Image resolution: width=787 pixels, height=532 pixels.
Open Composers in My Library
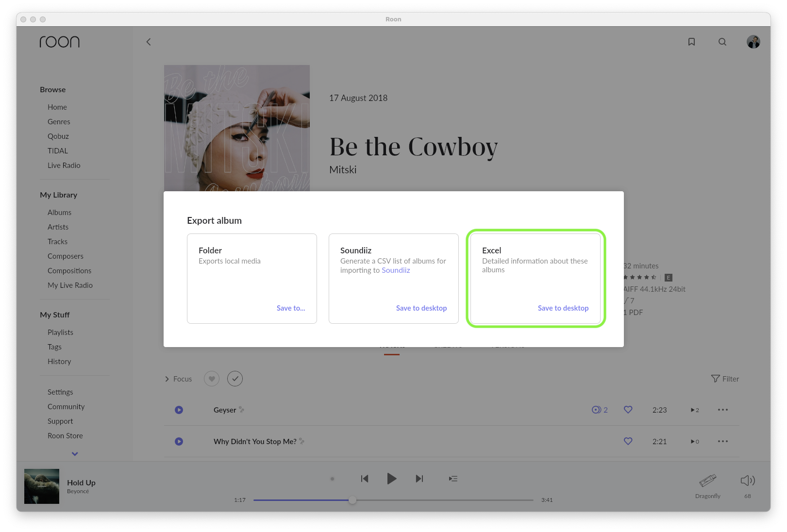click(66, 256)
